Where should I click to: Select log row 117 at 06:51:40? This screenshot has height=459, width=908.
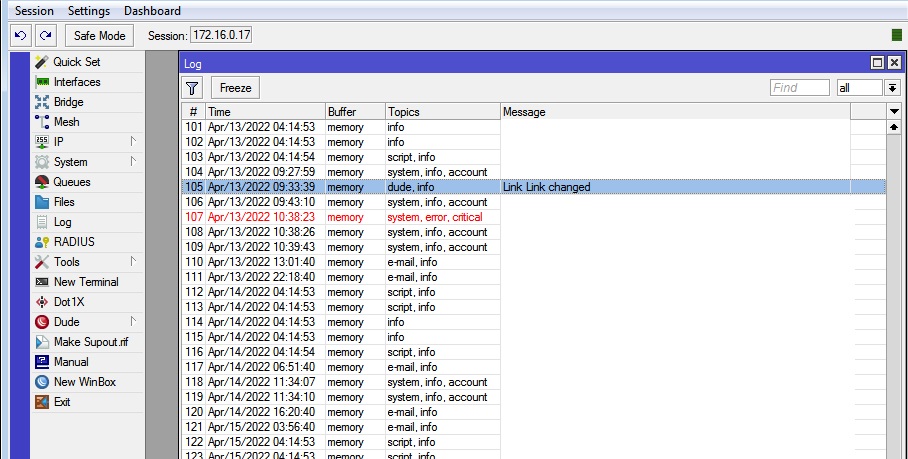pos(533,367)
